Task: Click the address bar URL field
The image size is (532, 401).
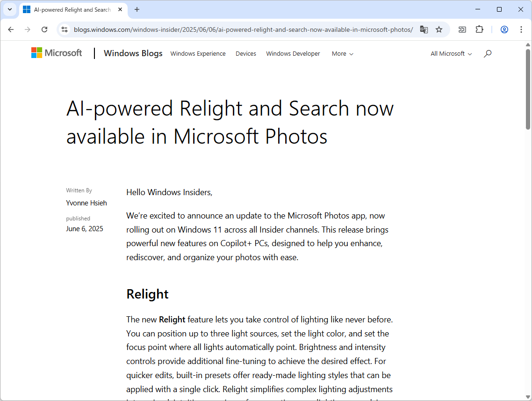Action: click(x=243, y=29)
